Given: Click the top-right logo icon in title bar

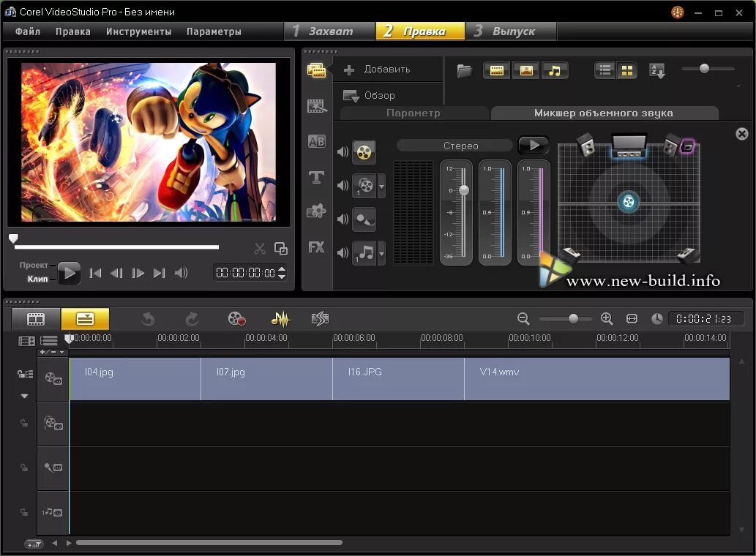Looking at the screenshot, I should pyautogui.click(x=678, y=12).
